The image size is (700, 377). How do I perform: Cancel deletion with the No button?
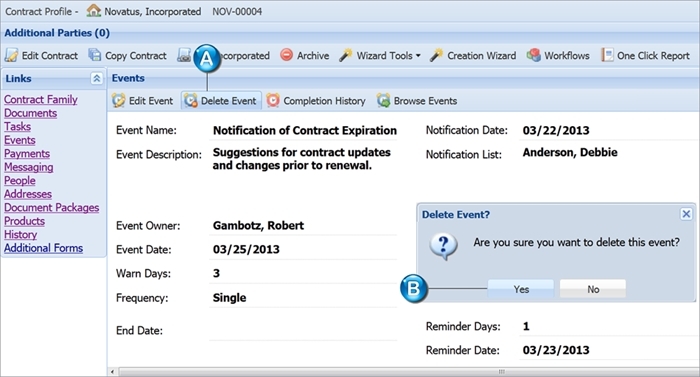click(593, 289)
